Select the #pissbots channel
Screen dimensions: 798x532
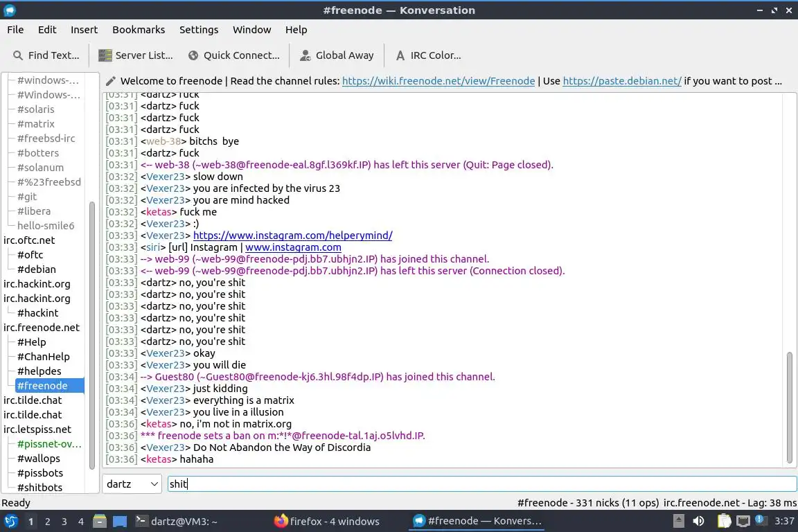tap(39, 473)
